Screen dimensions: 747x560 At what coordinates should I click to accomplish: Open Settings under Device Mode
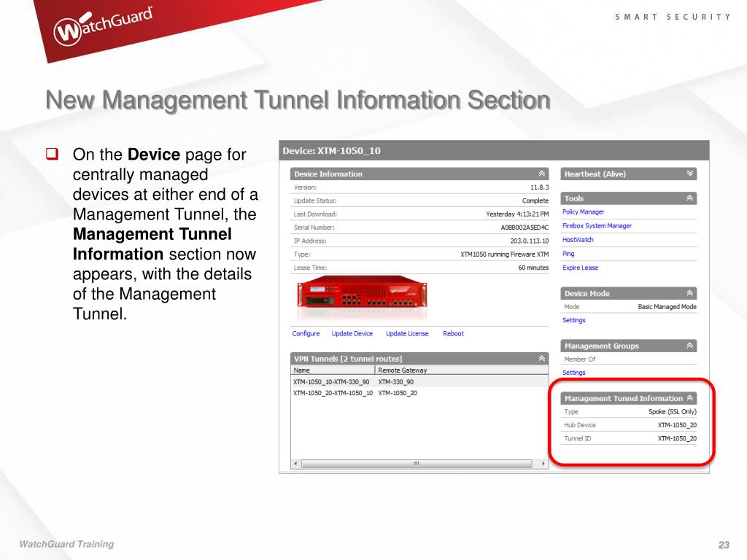point(573,320)
